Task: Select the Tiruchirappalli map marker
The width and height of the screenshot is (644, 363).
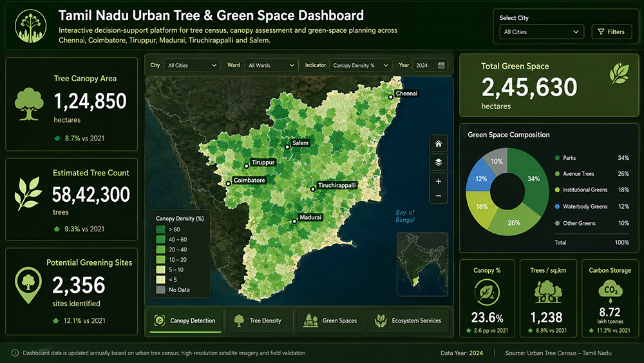Action: pos(313,189)
